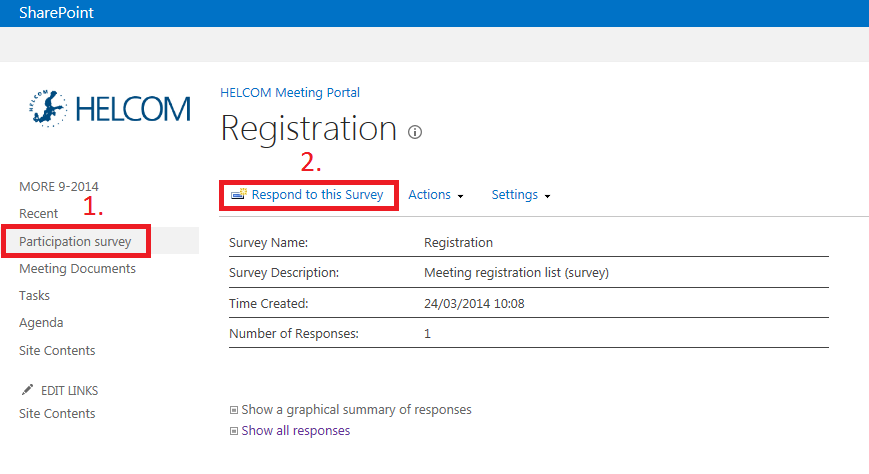
Task: Open Agenda in the left navigation
Action: (41, 323)
